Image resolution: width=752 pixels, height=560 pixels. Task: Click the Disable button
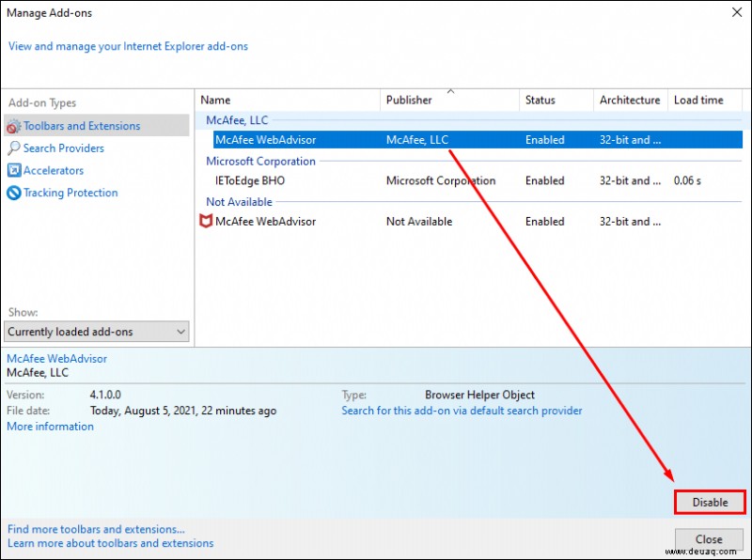click(x=710, y=502)
